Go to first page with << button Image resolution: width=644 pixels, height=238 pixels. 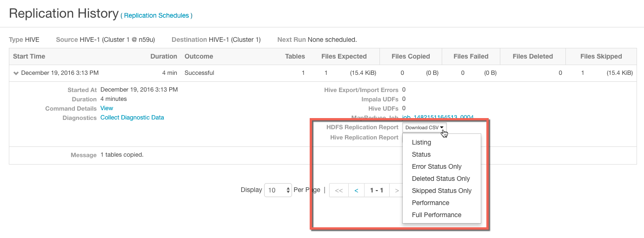pyautogui.click(x=339, y=191)
